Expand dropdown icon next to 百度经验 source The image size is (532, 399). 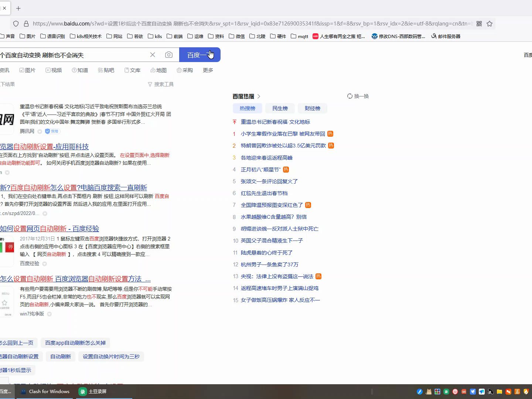(45, 264)
